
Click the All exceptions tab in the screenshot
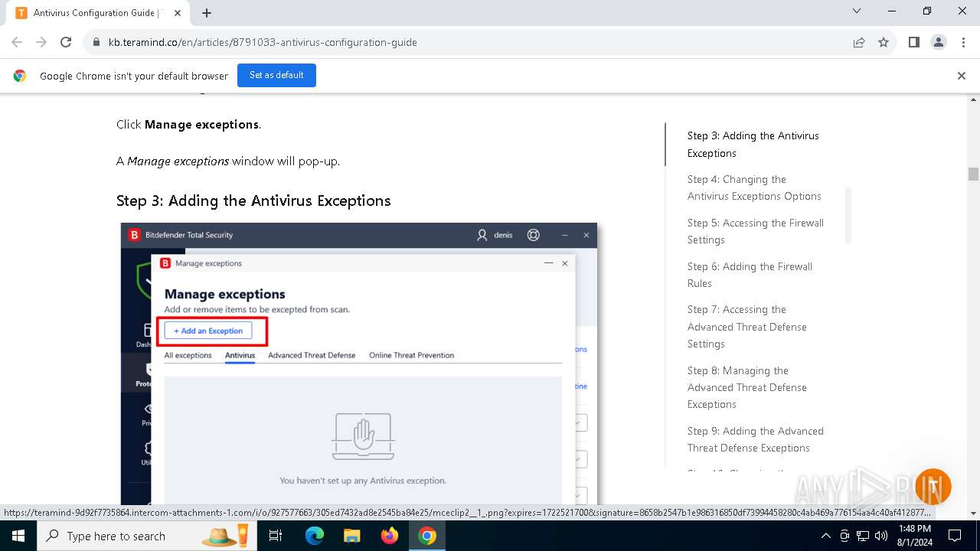coord(188,355)
